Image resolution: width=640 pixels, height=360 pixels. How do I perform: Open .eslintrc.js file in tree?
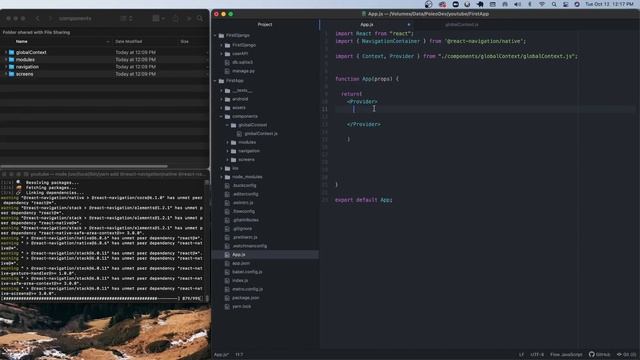pyautogui.click(x=243, y=203)
